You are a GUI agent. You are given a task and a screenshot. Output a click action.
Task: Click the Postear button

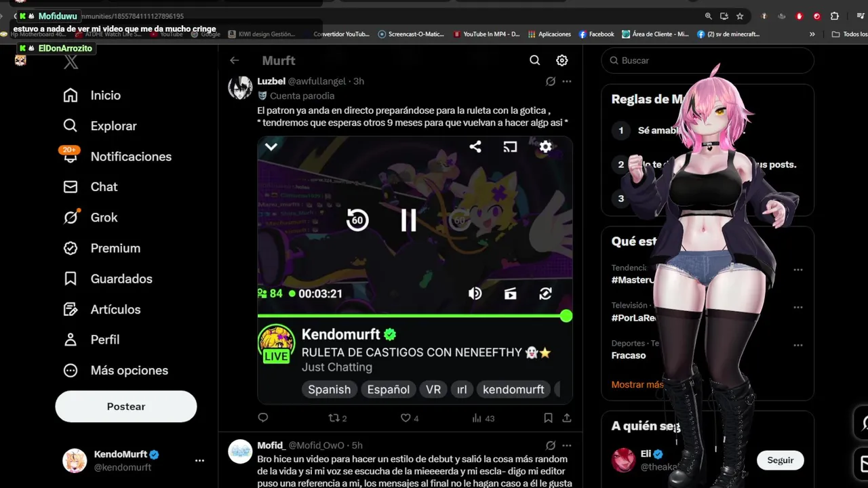[x=126, y=407]
